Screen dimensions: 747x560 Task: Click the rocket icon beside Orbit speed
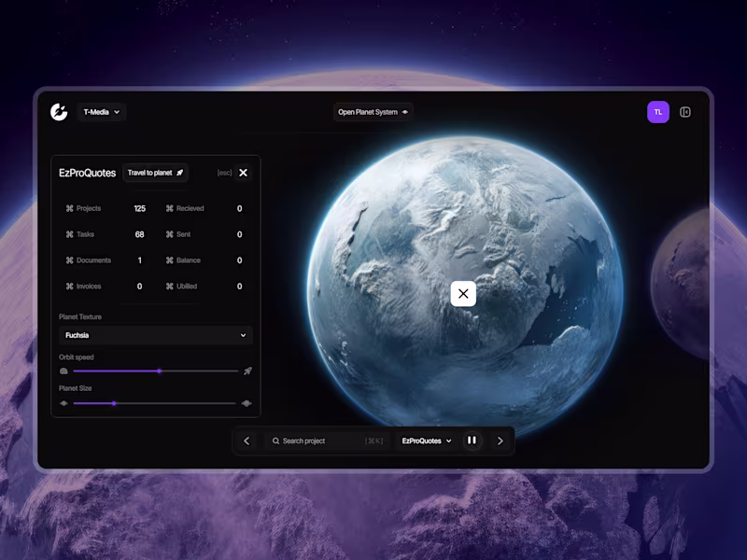coord(247,371)
